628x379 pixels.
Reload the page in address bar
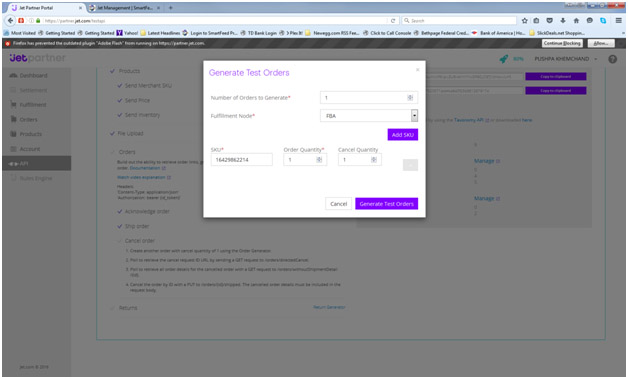pyautogui.click(x=393, y=20)
